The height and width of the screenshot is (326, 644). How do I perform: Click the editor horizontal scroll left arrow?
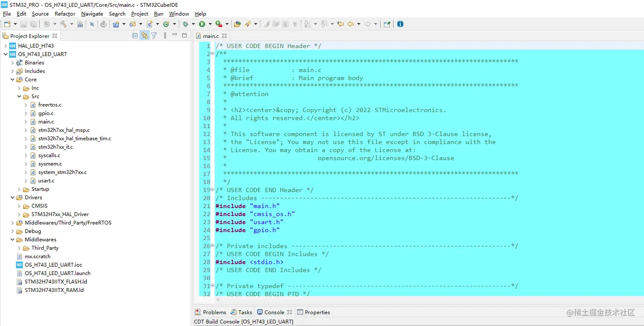219,300
